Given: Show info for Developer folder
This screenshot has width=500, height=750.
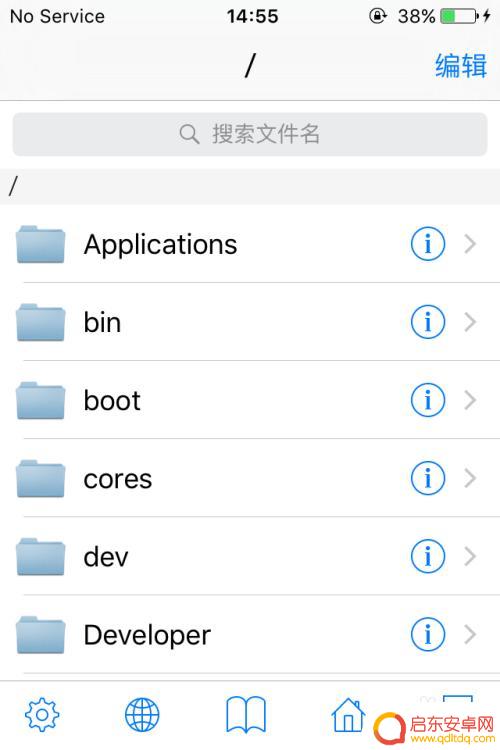Looking at the screenshot, I should click(x=428, y=634).
